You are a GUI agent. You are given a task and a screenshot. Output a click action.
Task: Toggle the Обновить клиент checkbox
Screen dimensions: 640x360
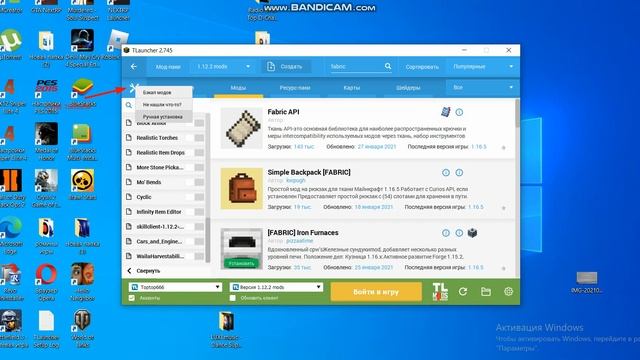pyautogui.click(x=232, y=298)
